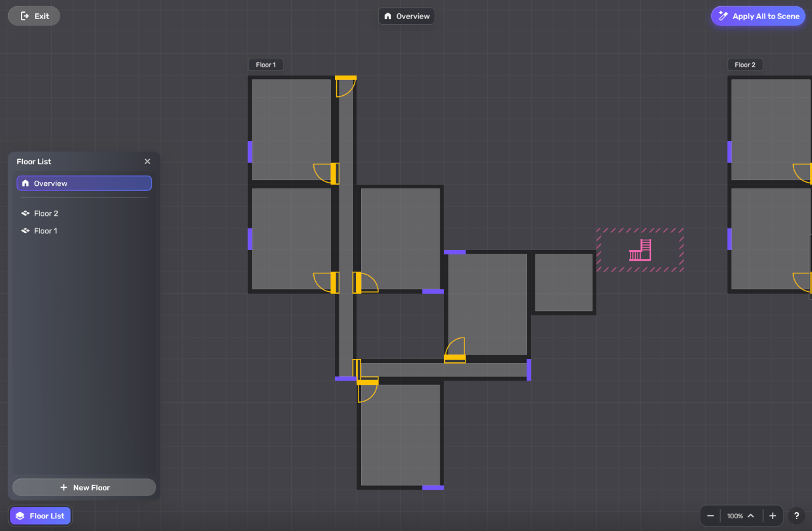This screenshot has width=812, height=531.
Task: Click the Floor 1 canvas label
Action: point(265,65)
